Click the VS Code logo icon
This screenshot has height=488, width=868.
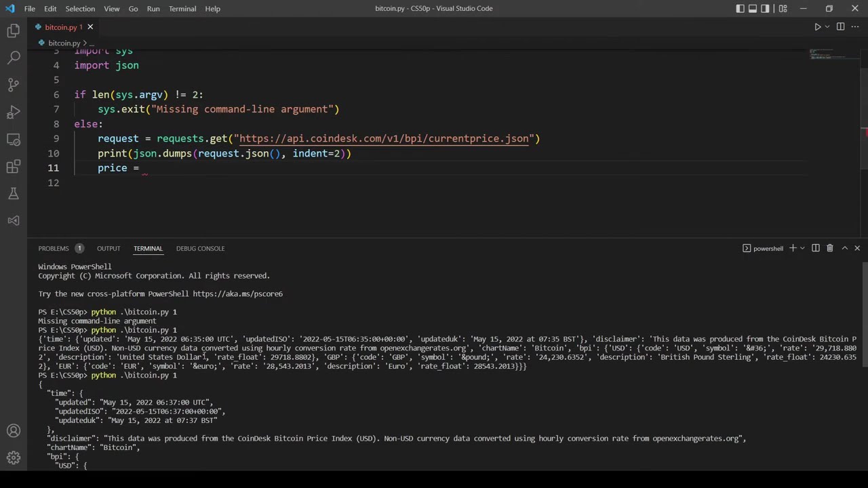(x=9, y=8)
